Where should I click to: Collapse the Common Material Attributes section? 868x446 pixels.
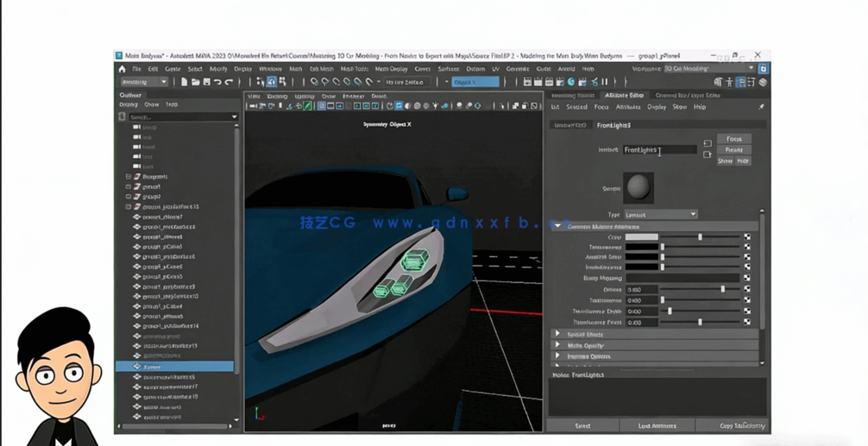click(x=557, y=226)
